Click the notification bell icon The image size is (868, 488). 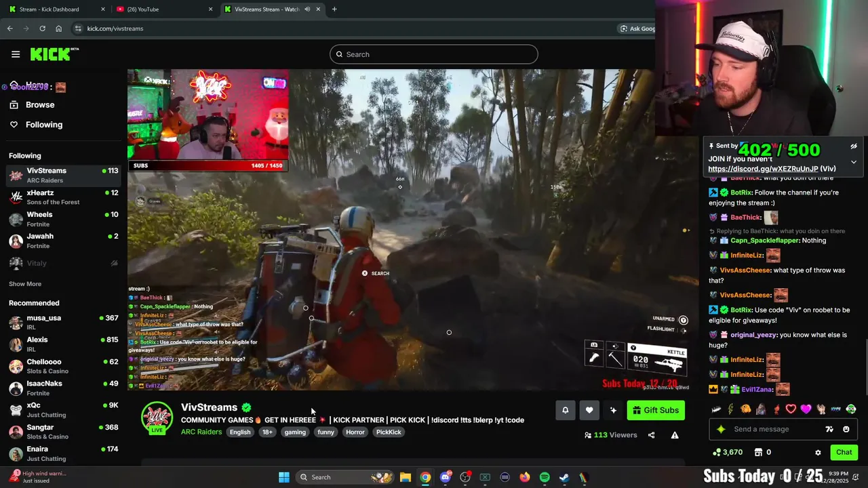(x=565, y=410)
